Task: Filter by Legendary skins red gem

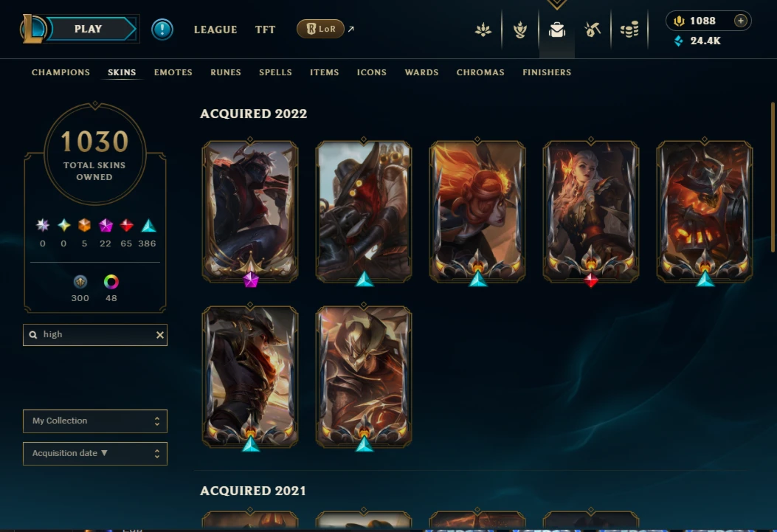Action: tap(127, 226)
